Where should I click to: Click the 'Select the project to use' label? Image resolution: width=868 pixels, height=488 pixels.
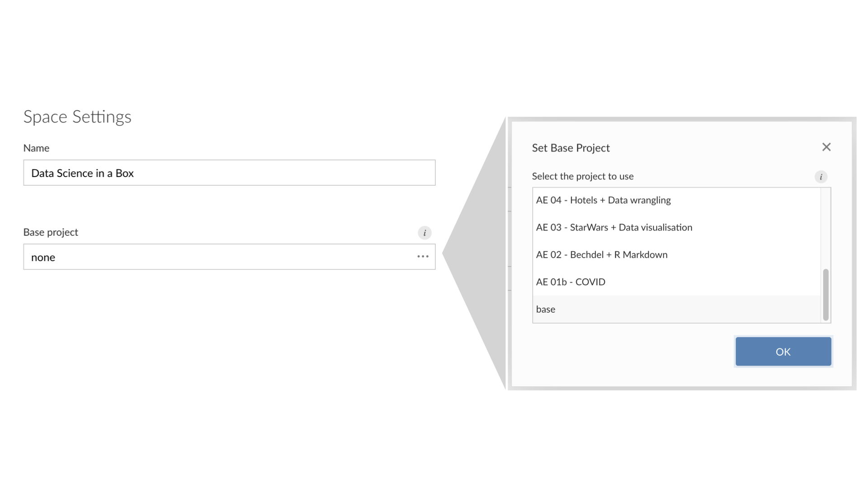point(583,176)
